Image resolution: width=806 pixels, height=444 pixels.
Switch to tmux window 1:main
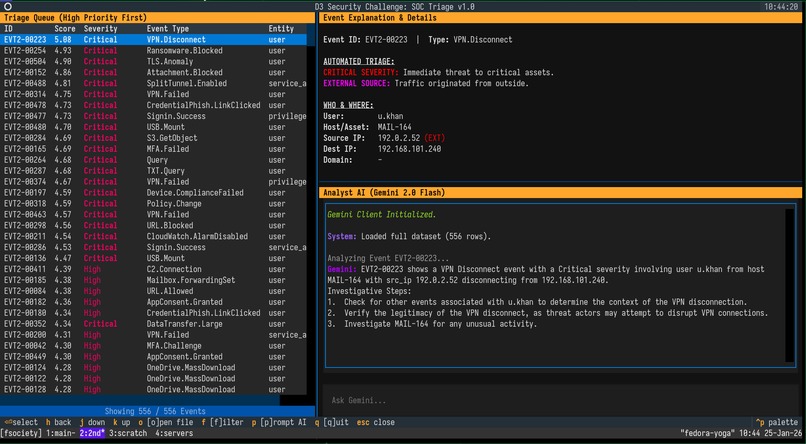(61, 433)
